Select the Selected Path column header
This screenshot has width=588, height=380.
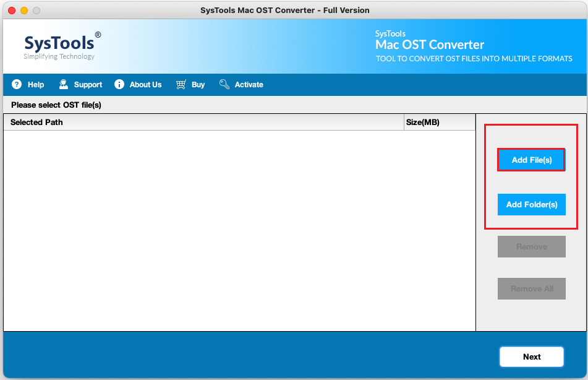tap(203, 123)
